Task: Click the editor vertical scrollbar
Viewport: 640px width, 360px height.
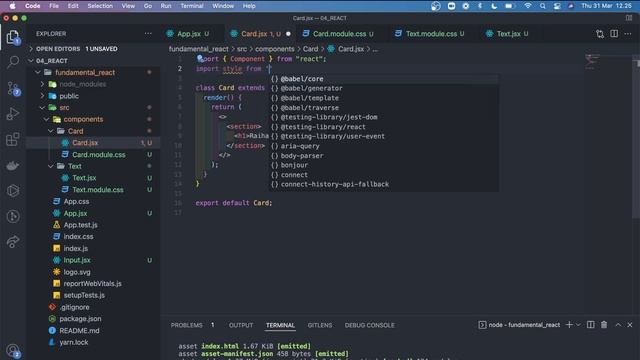Action: point(636,139)
